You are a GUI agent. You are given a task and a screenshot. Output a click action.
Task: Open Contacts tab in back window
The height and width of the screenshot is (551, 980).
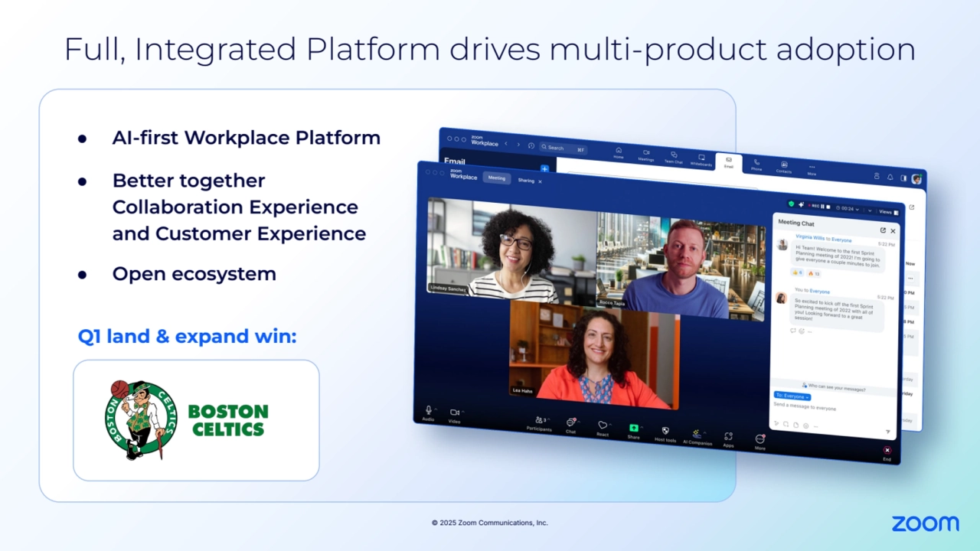coord(784,168)
